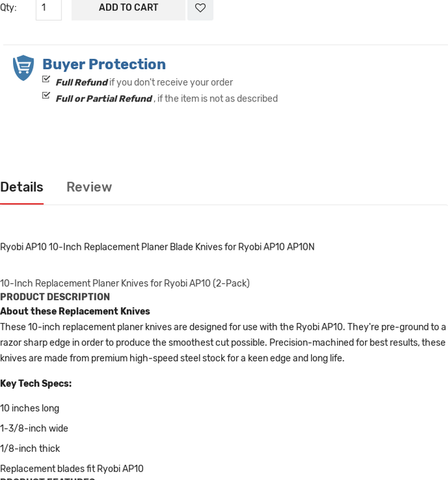The height and width of the screenshot is (480, 448).
Task: Click the checkmark icon beside Full Refund
Action: coord(46,80)
